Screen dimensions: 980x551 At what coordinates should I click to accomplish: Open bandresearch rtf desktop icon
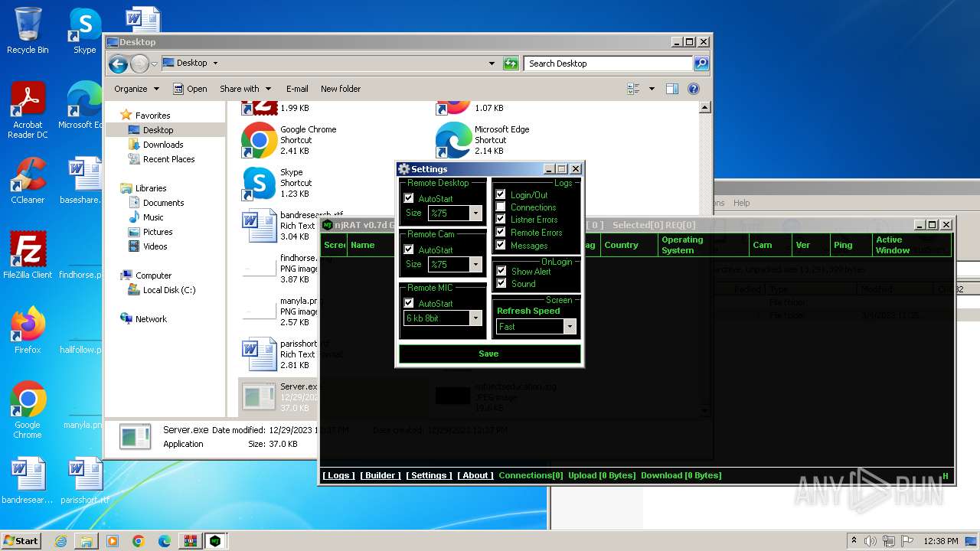pos(28,481)
